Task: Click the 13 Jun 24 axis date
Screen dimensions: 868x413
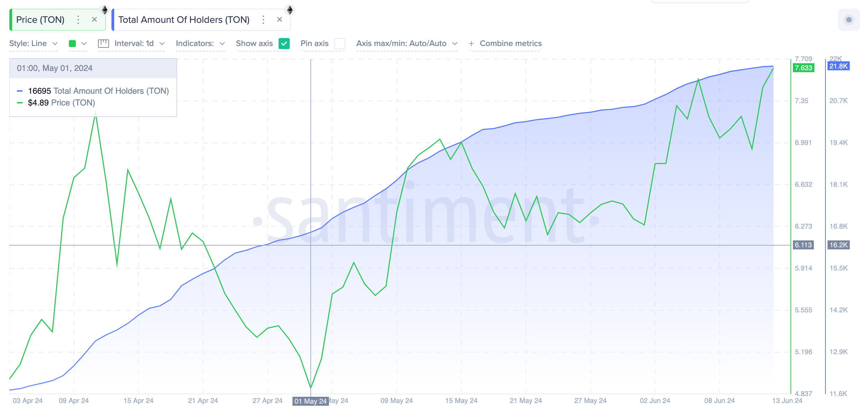Action: coord(787,401)
